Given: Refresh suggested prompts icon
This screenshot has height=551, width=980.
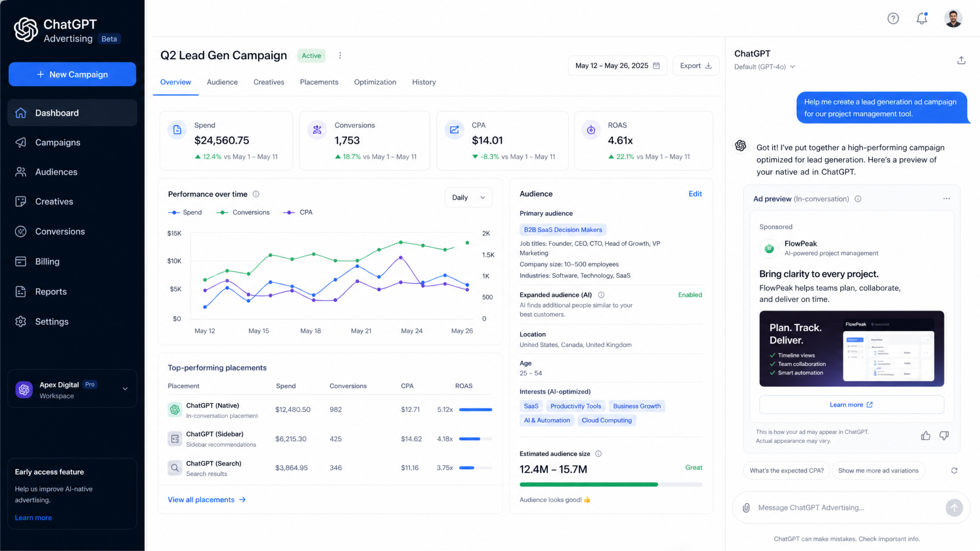Looking at the screenshot, I should pos(954,471).
